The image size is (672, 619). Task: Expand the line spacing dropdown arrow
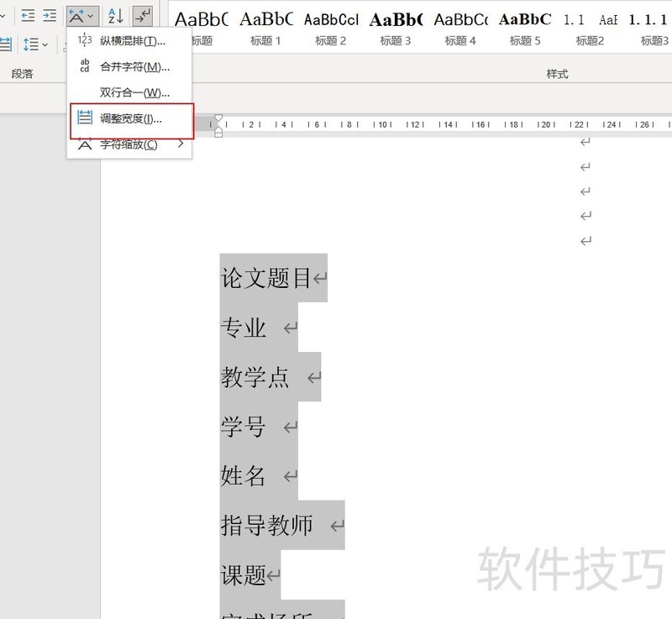[45, 45]
